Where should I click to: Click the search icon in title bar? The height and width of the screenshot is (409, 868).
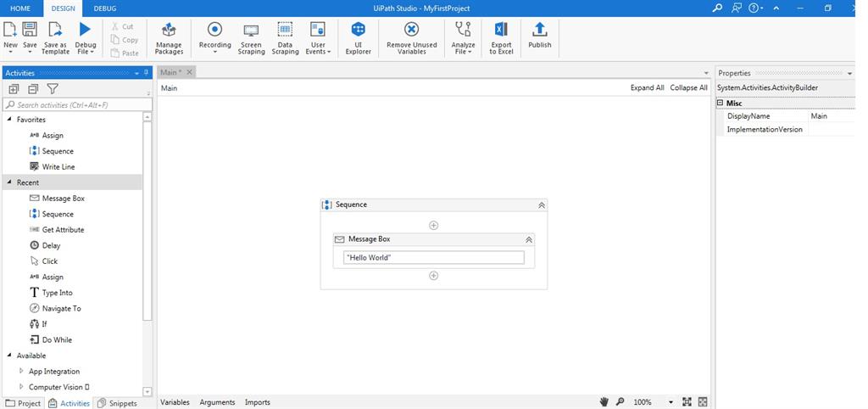pos(717,8)
